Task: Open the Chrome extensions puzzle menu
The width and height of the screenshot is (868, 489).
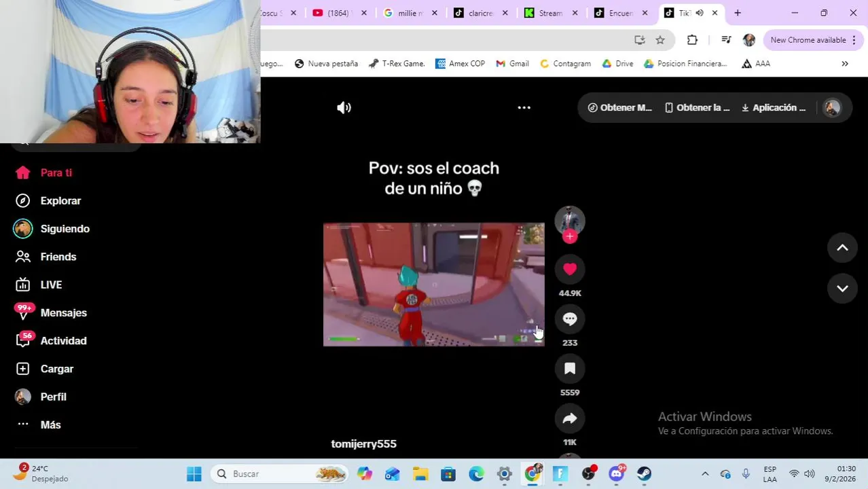Action: 692,40
